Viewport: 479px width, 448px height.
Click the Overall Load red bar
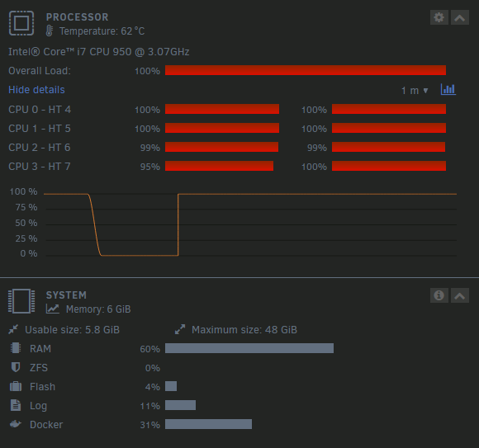pyautogui.click(x=306, y=70)
